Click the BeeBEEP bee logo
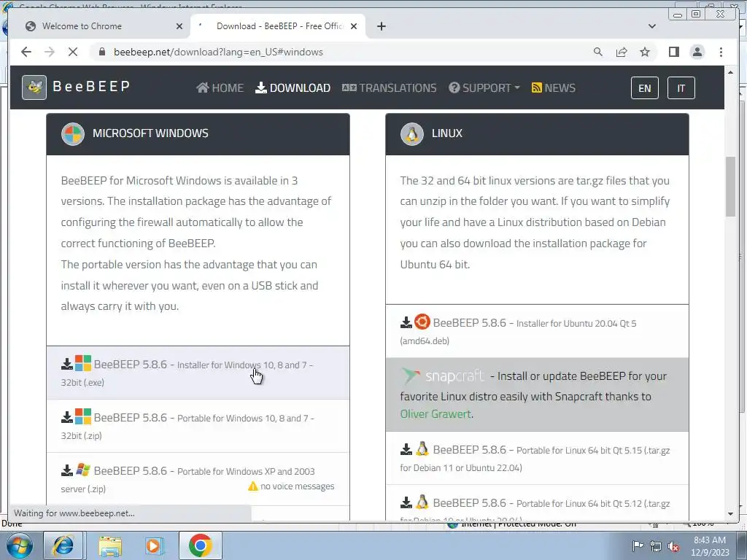The width and height of the screenshot is (747, 560). coord(34,87)
